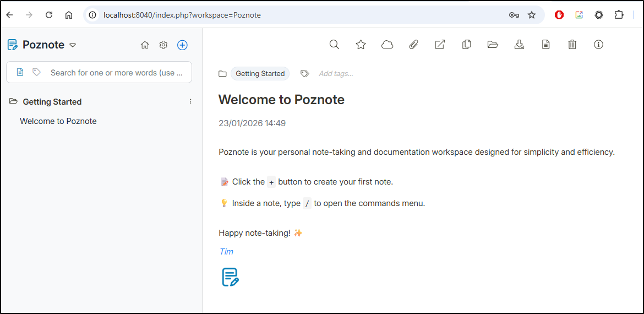Mark the note as favorite with star icon
Screen dimensions: 644x314
[361, 45]
